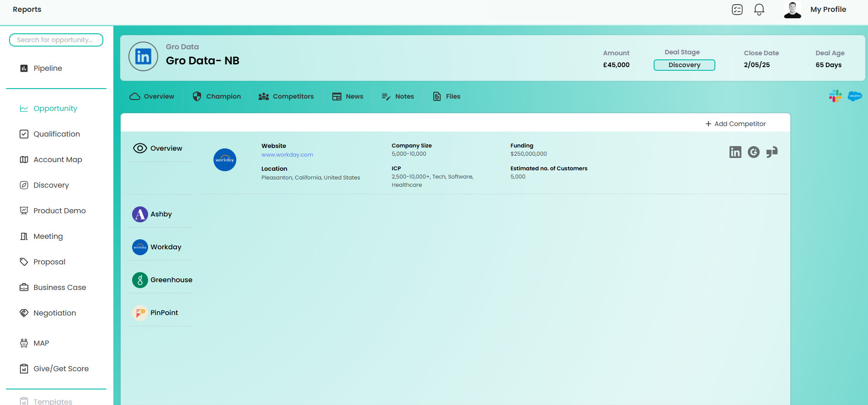This screenshot has height=405, width=868.
Task: Click the LinkedIn logo of Gro Data
Action: [x=143, y=57]
